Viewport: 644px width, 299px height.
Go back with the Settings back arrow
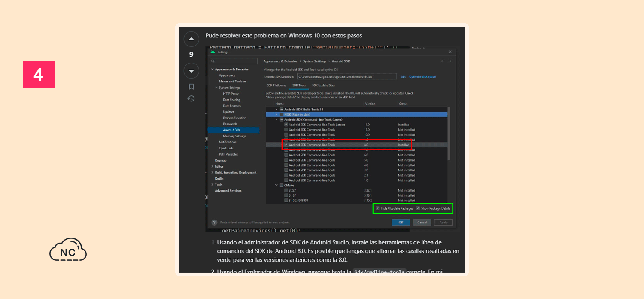pyautogui.click(x=443, y=61)
